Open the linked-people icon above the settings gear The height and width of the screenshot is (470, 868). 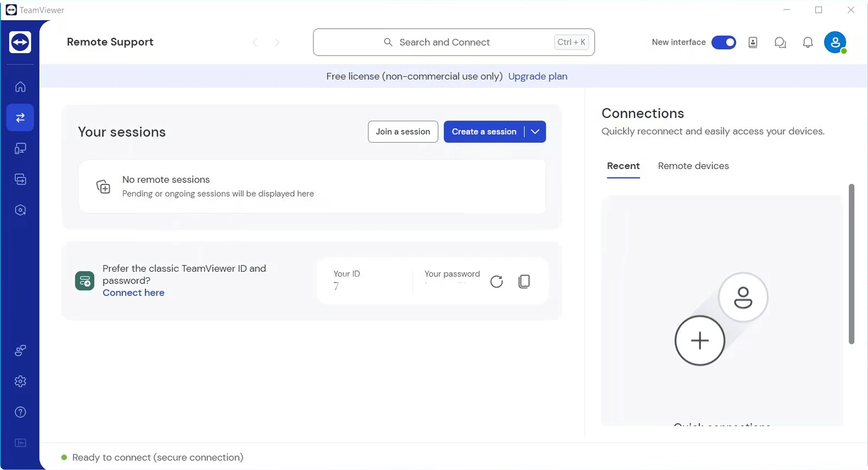(x=20, y=350)
